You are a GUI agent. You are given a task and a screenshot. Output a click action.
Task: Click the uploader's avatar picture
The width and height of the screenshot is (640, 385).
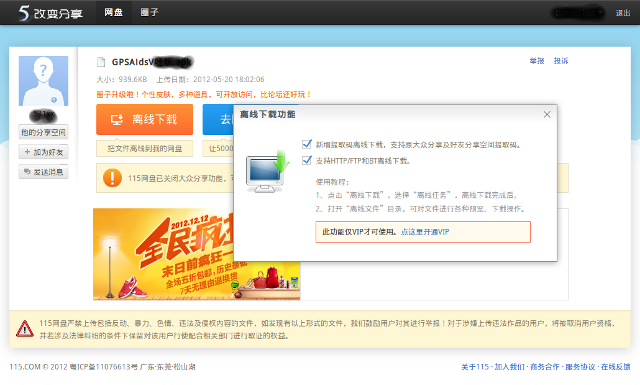coord(43,81)
